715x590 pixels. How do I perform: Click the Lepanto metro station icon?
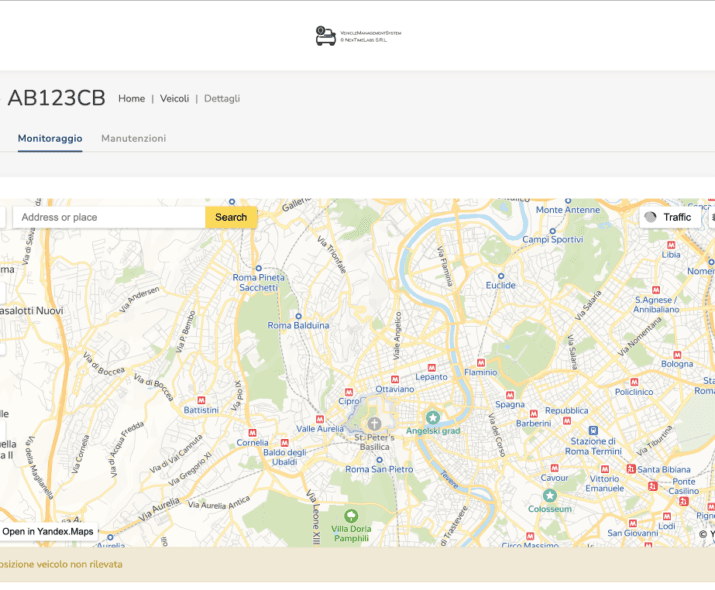pyautogui.click(x=431, y=367)
